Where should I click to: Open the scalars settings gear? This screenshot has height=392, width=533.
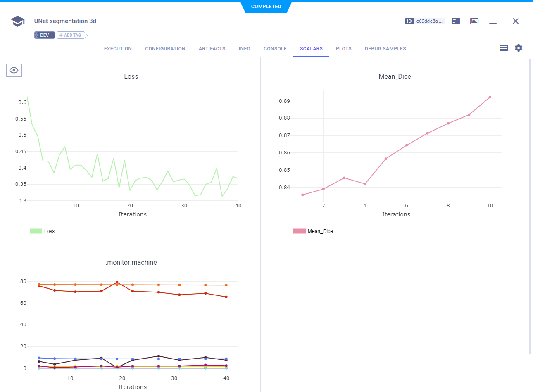coord(519,48)
